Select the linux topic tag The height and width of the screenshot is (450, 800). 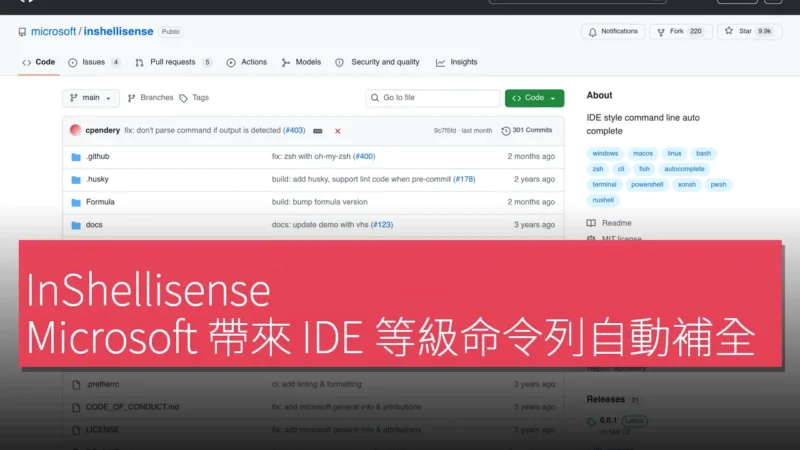tap(674, 154)
